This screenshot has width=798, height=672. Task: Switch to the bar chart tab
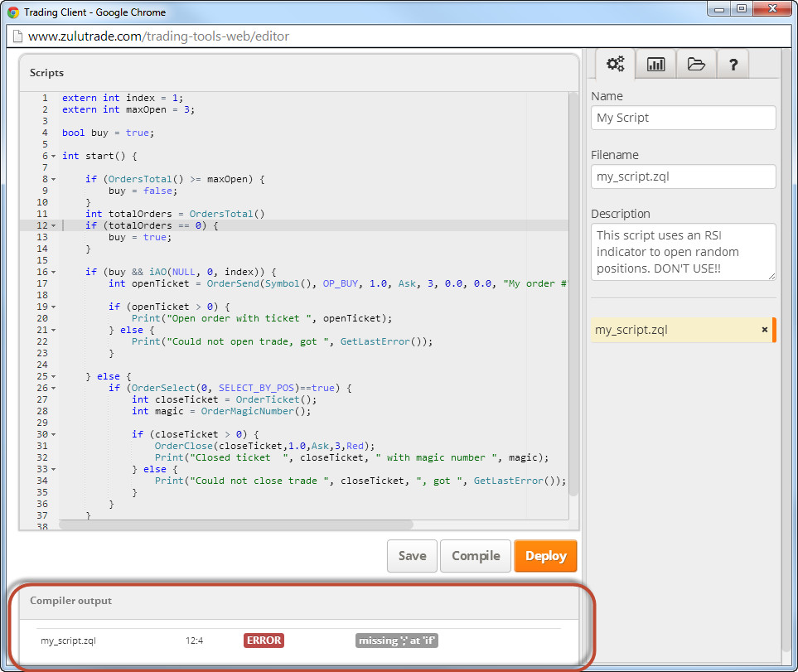click(655, 65)
